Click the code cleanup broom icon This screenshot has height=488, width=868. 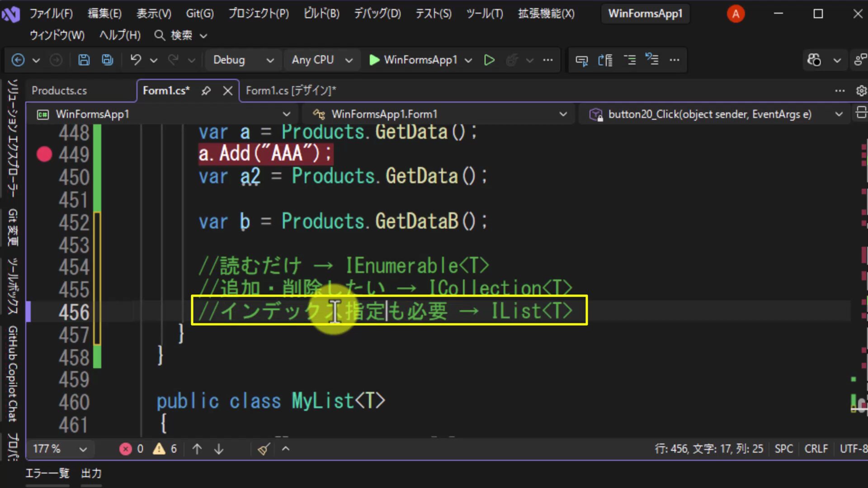pos(264,449)
